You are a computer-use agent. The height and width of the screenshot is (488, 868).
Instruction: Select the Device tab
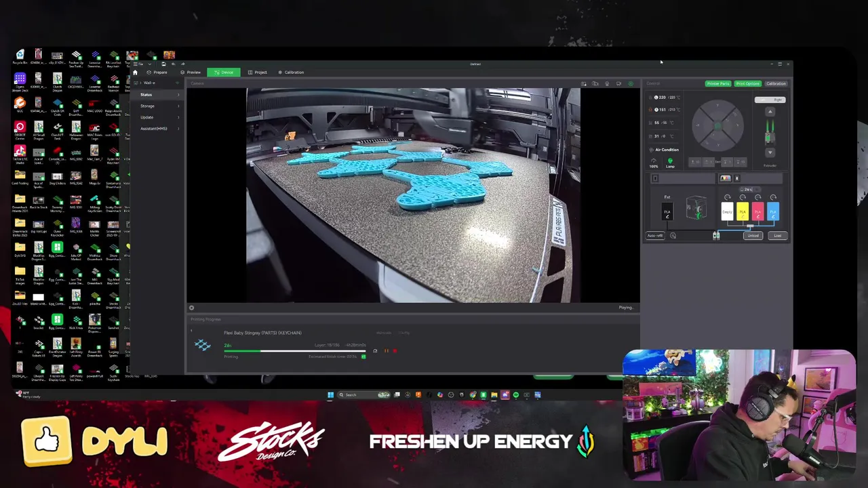[x=224, y=73]
